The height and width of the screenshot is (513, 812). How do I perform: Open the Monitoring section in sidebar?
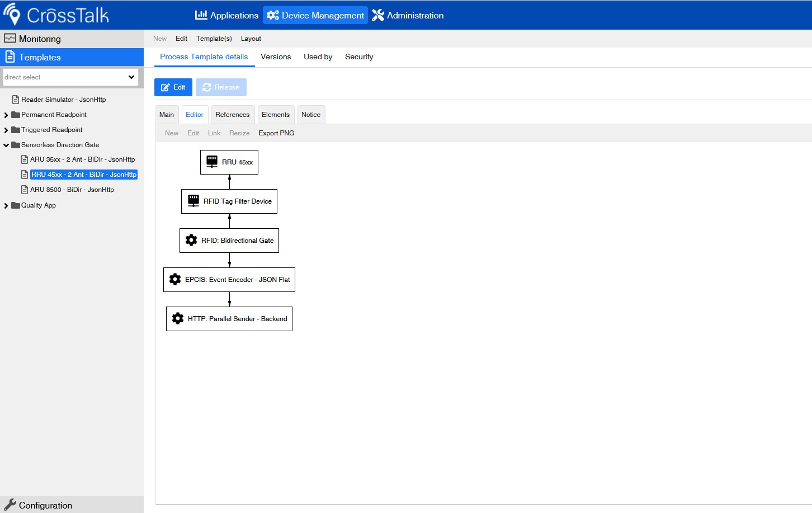72,39
